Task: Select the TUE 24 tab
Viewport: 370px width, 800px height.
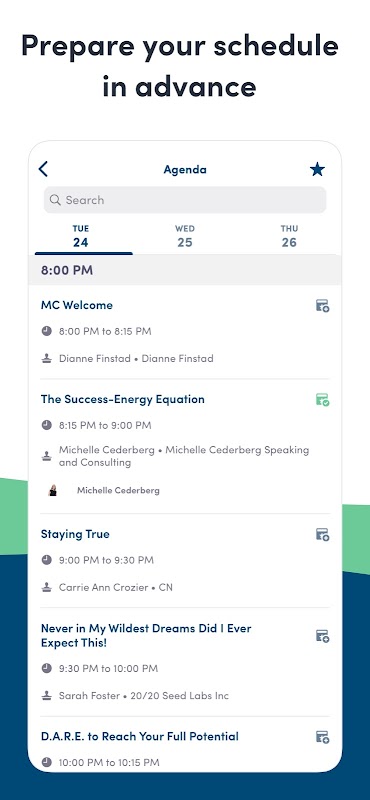Action: coord(81,236)
